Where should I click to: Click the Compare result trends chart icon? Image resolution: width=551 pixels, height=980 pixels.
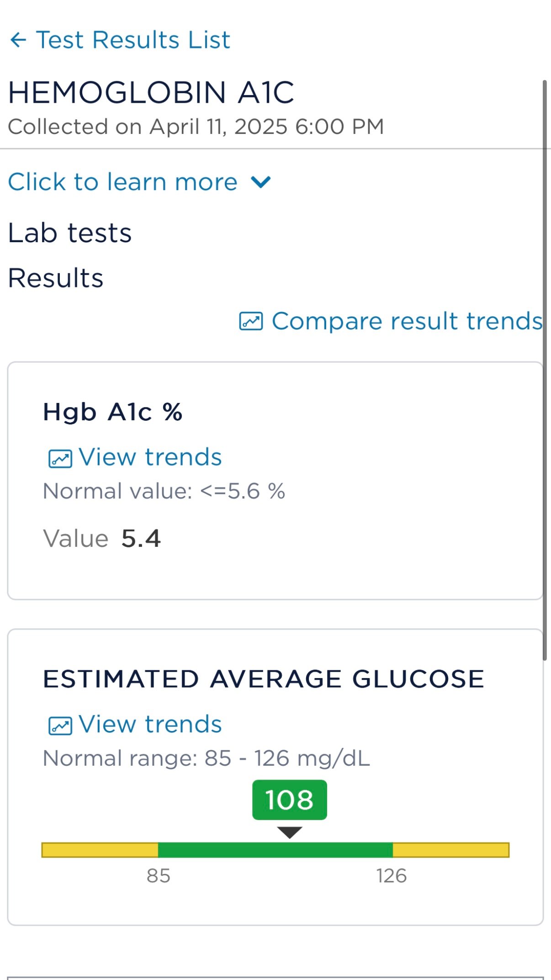coord(251,321)
